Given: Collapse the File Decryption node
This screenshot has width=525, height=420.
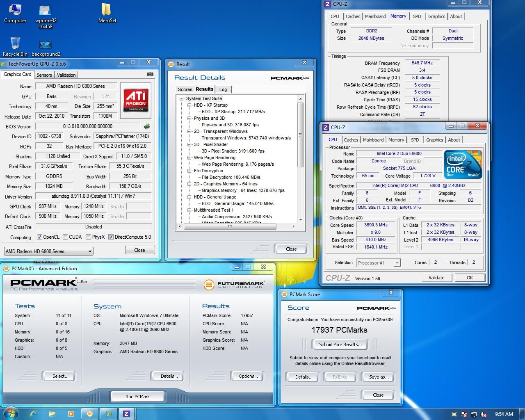Looking at the screenshot, I should point(189,171).
